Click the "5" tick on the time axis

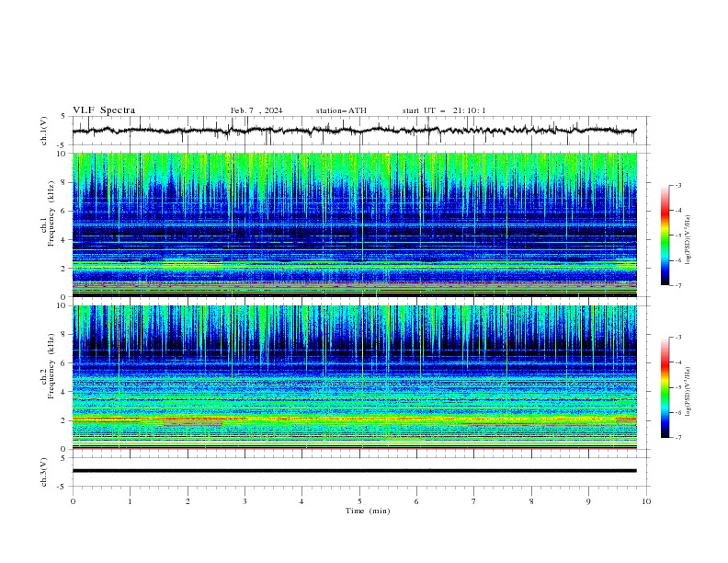(x=359, y=501)
